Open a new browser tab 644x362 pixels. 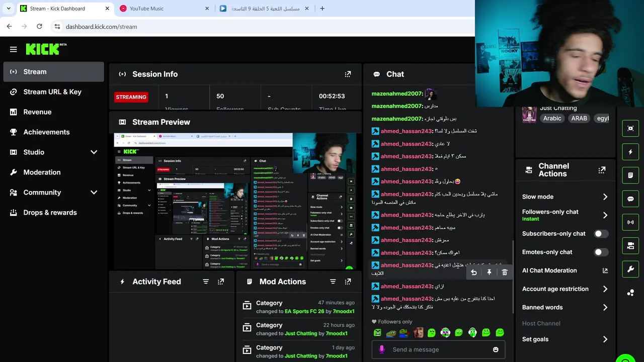click(322, 9)
